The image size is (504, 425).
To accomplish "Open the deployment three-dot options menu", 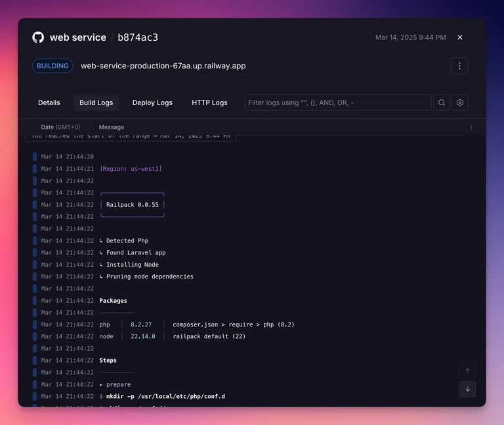I will click(459, 66).
